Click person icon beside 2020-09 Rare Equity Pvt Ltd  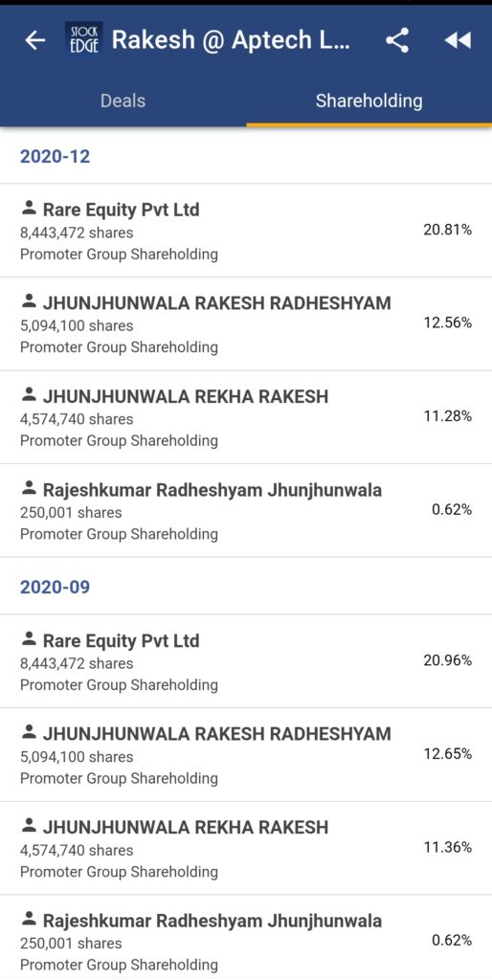click(x=28, y=639)
